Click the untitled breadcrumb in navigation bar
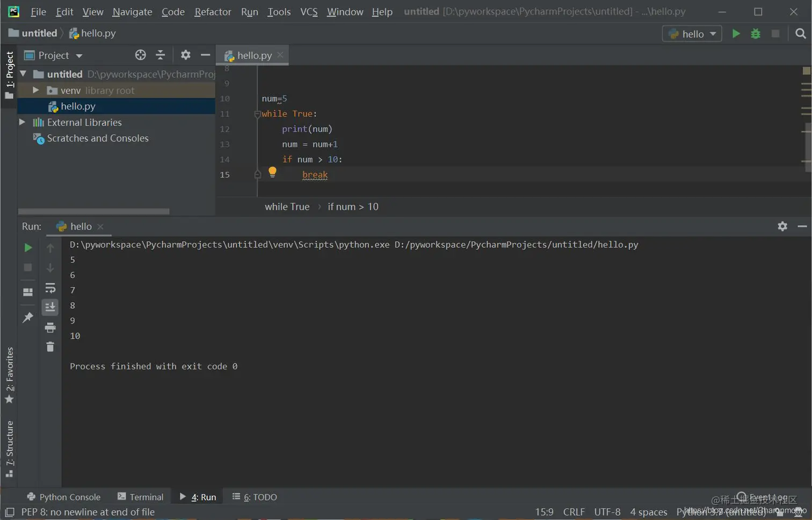 (33, 33)
